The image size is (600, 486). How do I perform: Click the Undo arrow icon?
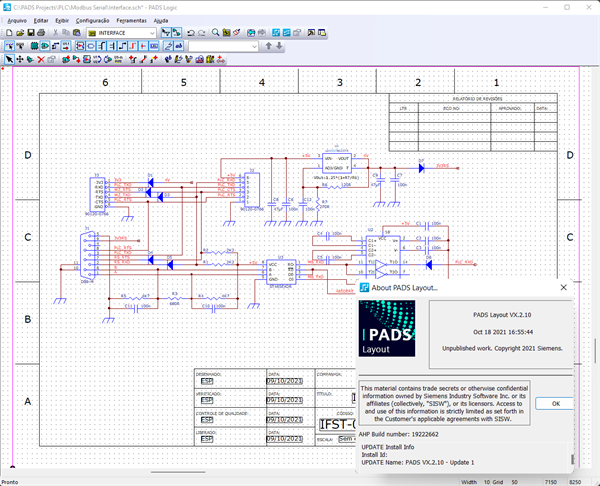190,33
